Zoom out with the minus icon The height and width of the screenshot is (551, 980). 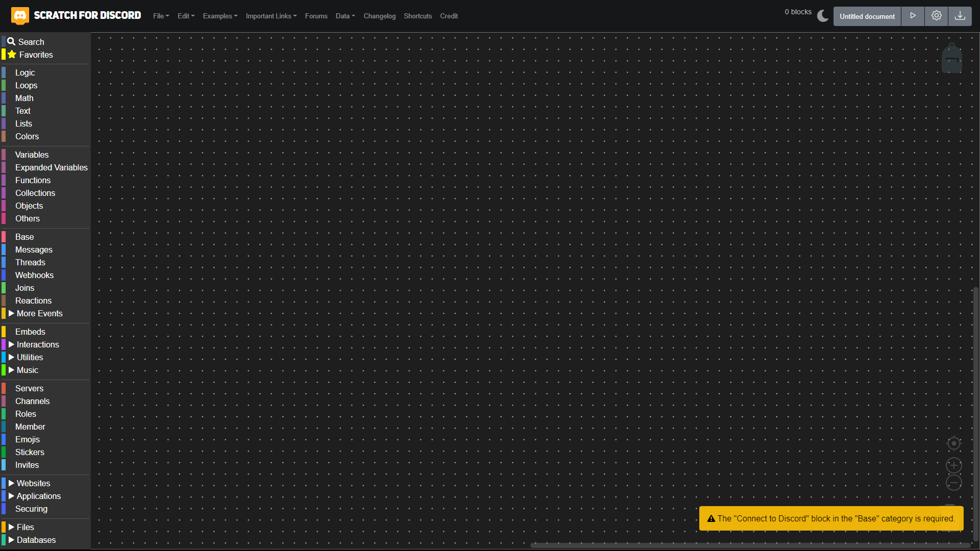[x=953, y=483]
